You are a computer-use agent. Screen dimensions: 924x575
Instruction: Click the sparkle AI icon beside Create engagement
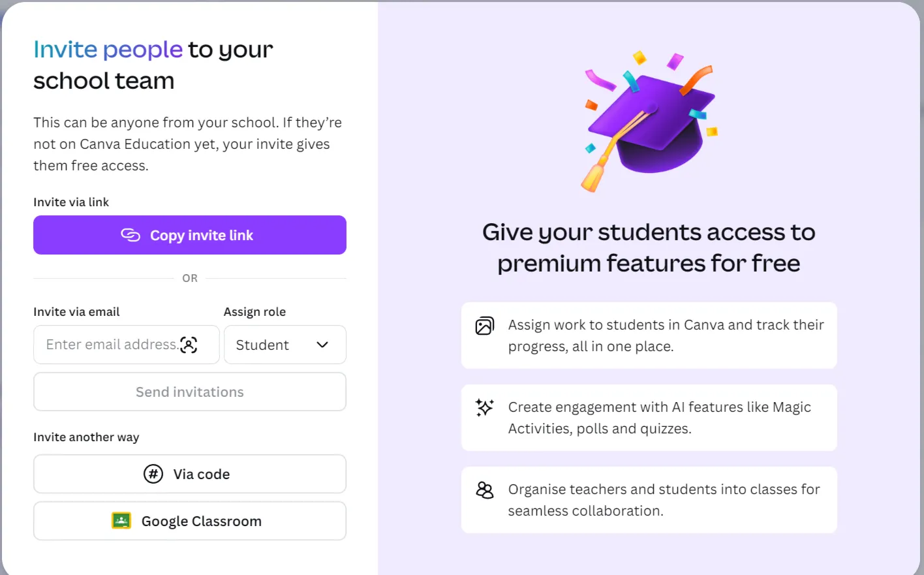(484, 407)
